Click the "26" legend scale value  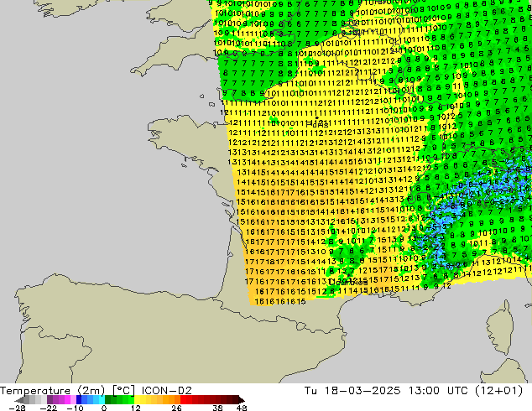coord(176,408)
